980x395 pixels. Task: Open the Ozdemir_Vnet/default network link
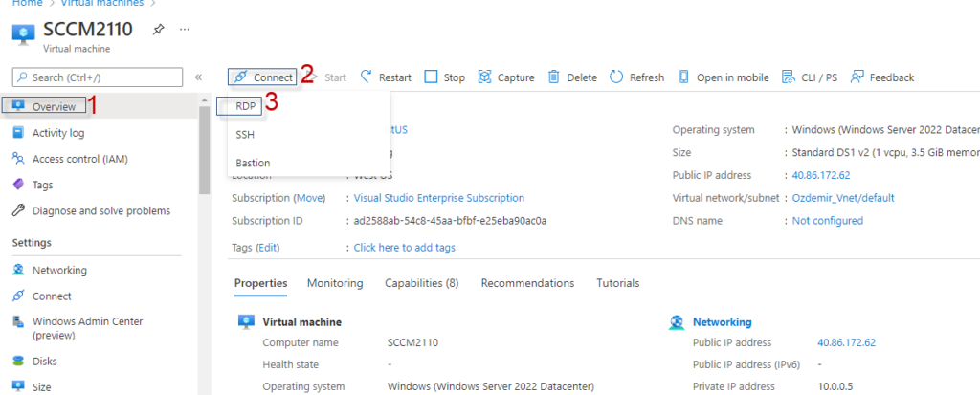(843, 198)
